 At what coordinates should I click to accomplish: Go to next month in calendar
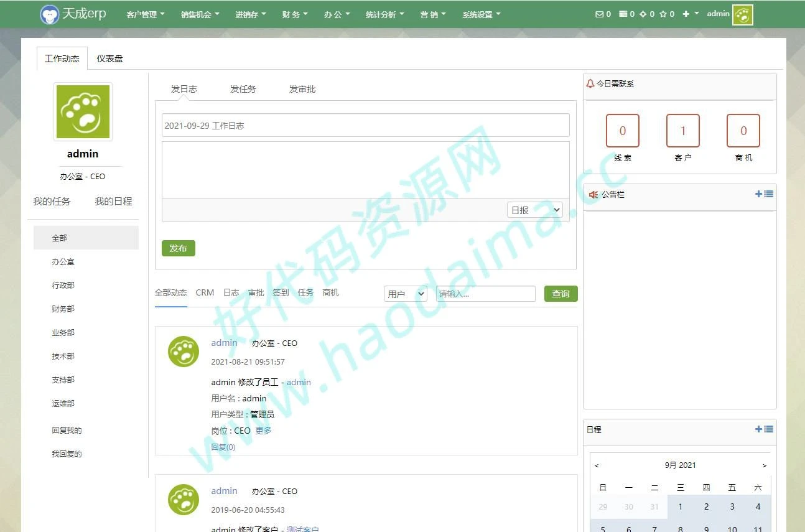(x=765, y=465)
